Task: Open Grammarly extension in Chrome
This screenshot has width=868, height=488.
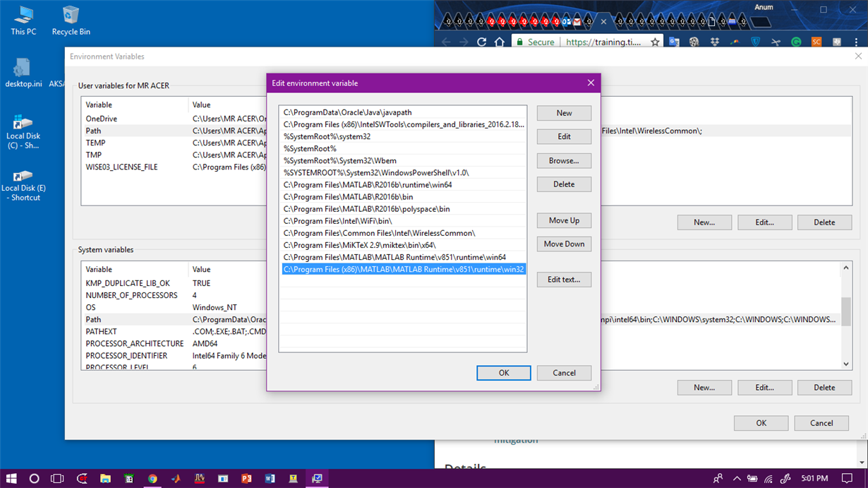Action: pyautogui.click(x=796, y=42)
